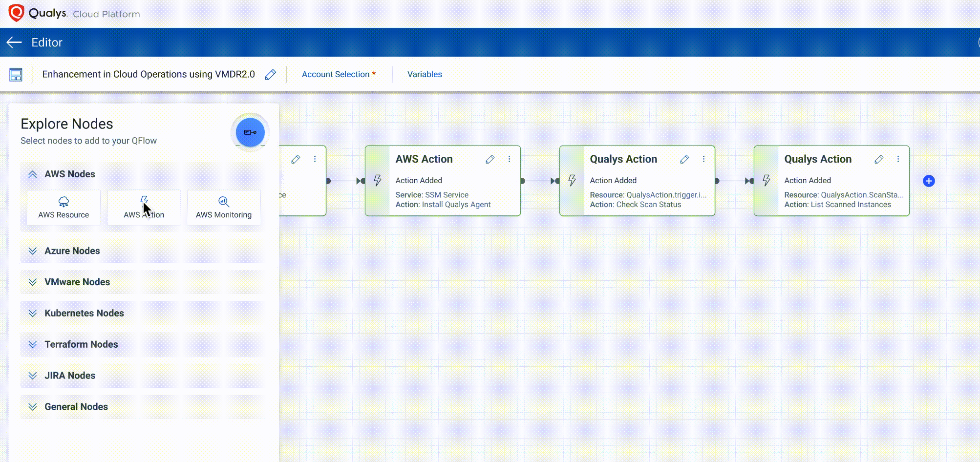Click 'Action: Check Scan Status' text
Image resolution: width=980 pixels, height=462 pixels.
636,205
